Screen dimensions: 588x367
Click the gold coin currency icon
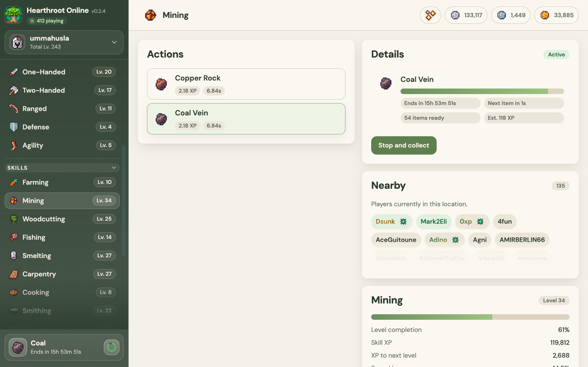545,15
